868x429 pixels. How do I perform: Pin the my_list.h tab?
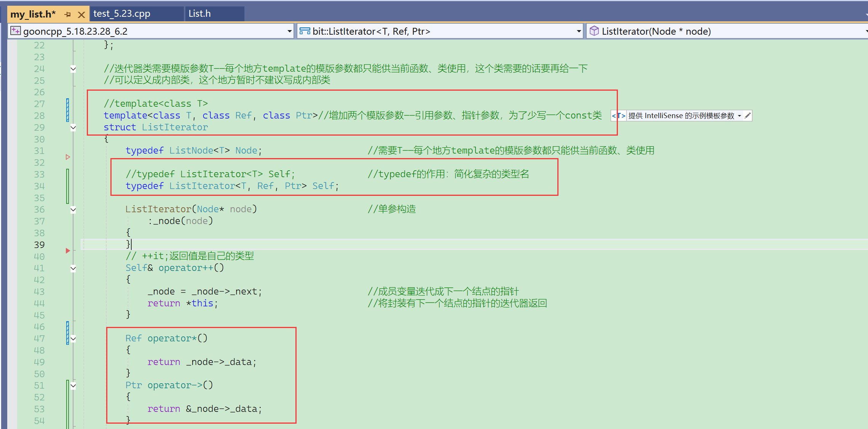(x=68, y=14)
